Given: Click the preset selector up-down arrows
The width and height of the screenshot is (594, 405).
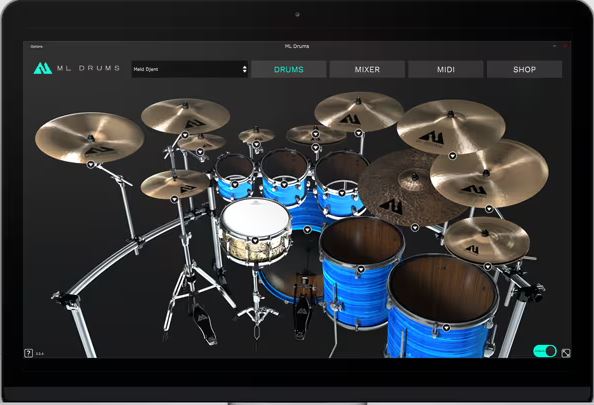Looking at the screenshot, I should tap(244, 69).
